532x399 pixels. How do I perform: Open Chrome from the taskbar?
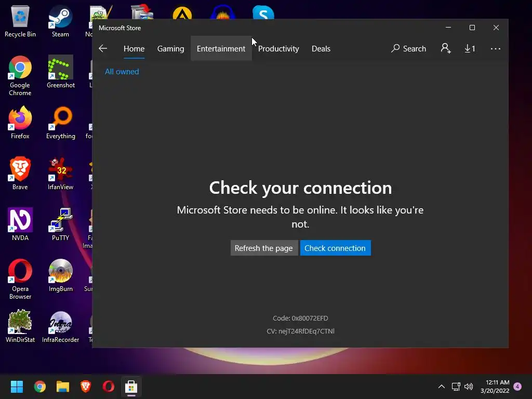click(39, 387)
